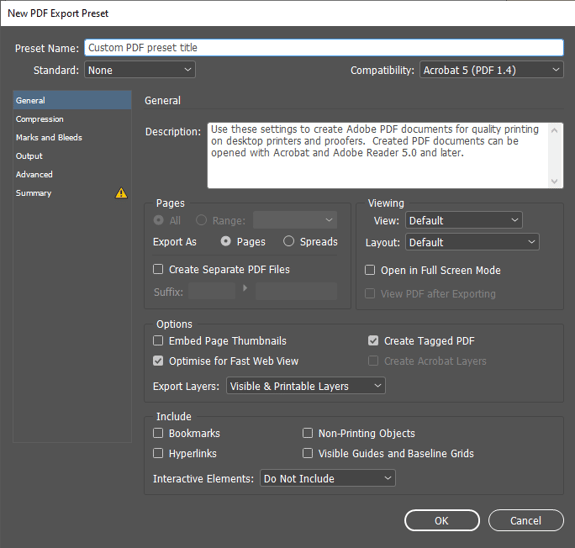Confirm the preset with OK
Screen dimensions: 575x548
[442, 520]
